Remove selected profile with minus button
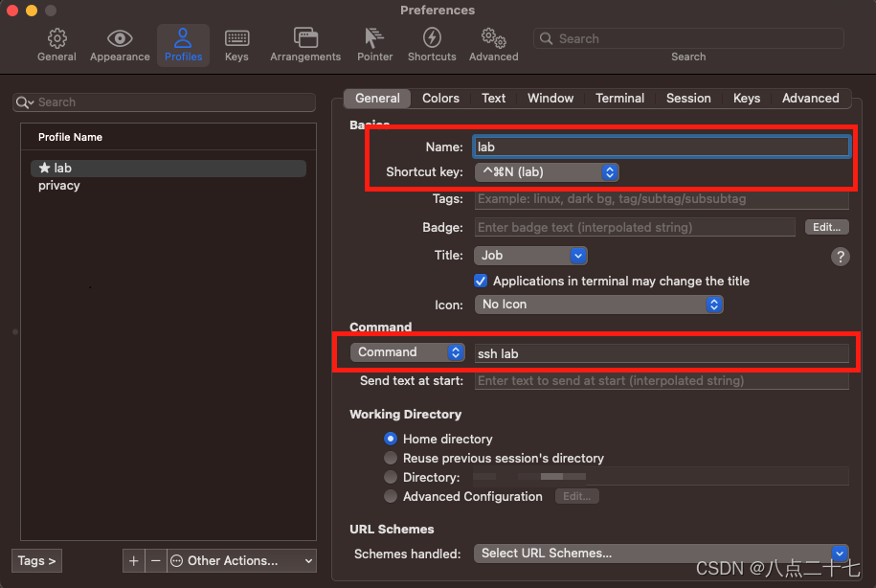 click(x=156, y=560)
